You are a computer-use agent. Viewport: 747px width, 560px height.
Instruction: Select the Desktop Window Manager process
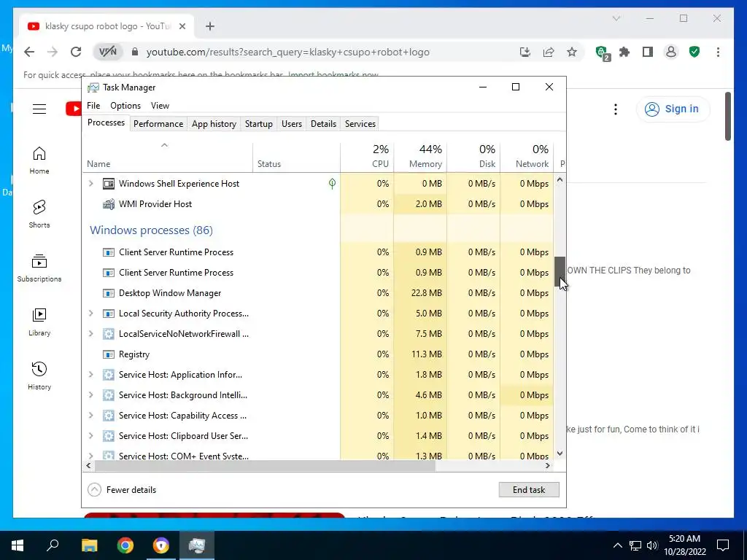point(318,293)
